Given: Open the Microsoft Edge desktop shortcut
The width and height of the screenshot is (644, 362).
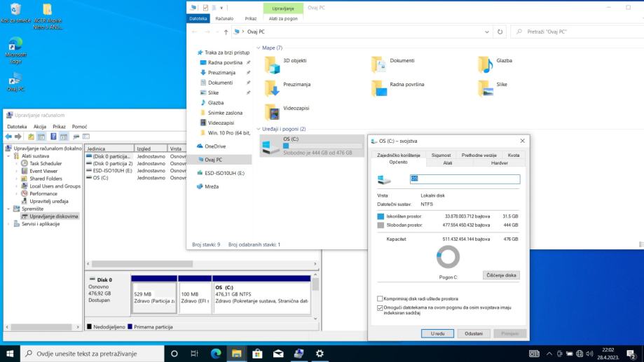Looking at the screenshot, I should pyautogui.click(x=15, y=50).
